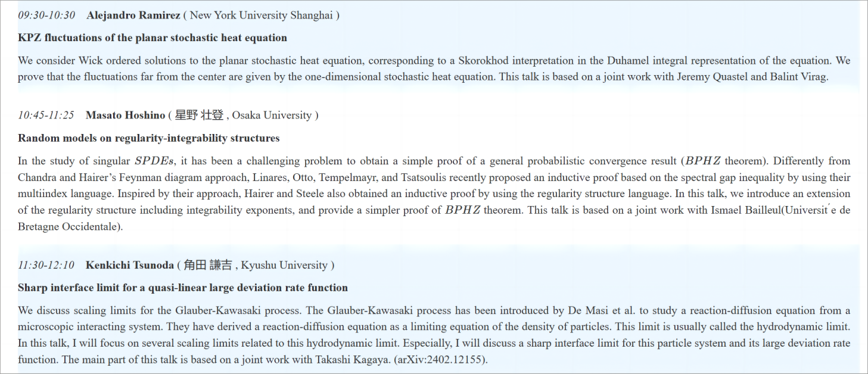Click the 09:30-10:30 time slot
The width and height of the screenshot is (868, 374).
coord(46,15)
